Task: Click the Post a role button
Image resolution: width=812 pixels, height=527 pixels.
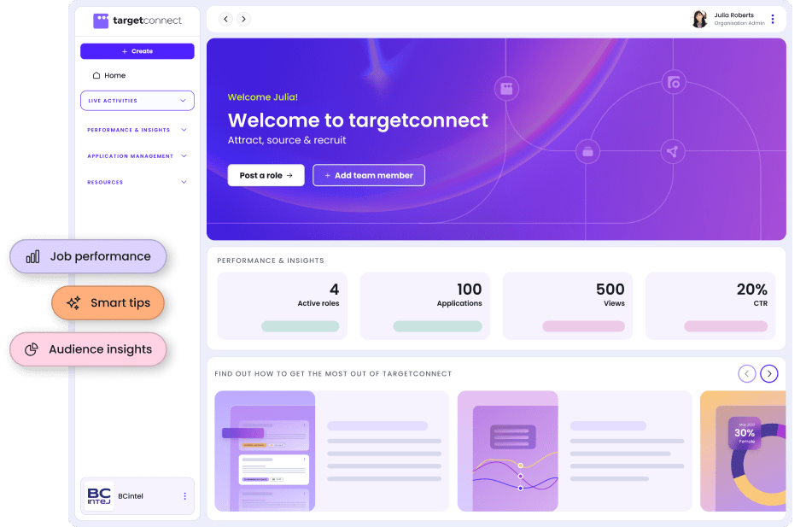Action: (266, 175)
